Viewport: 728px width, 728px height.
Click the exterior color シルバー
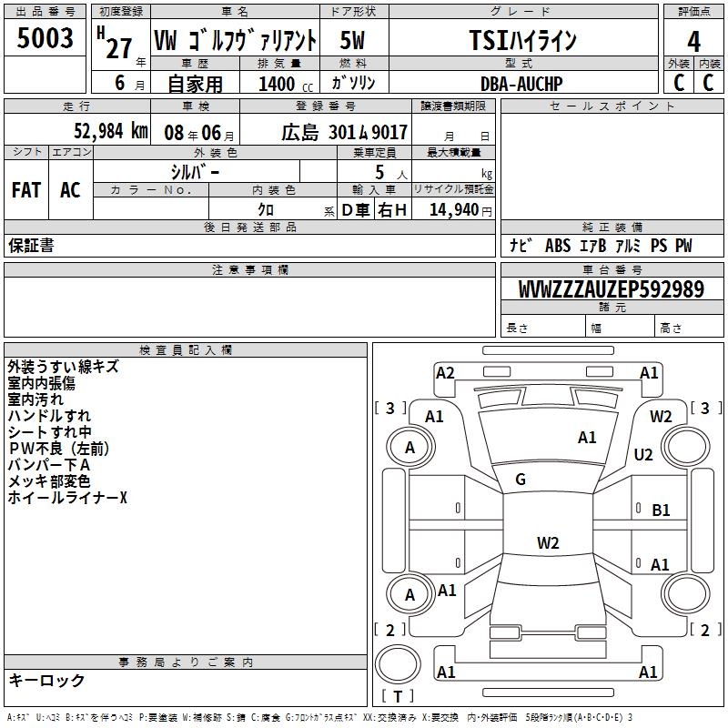[195, 172]
